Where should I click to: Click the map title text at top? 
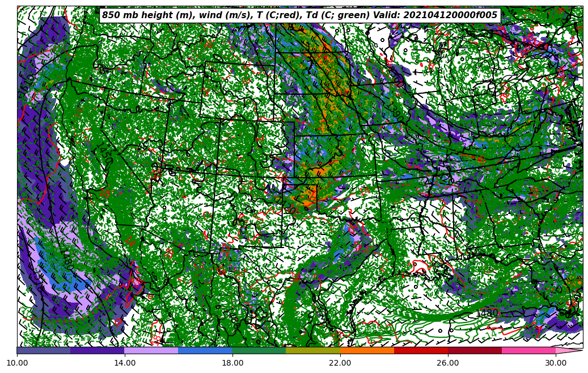(299, 15)
